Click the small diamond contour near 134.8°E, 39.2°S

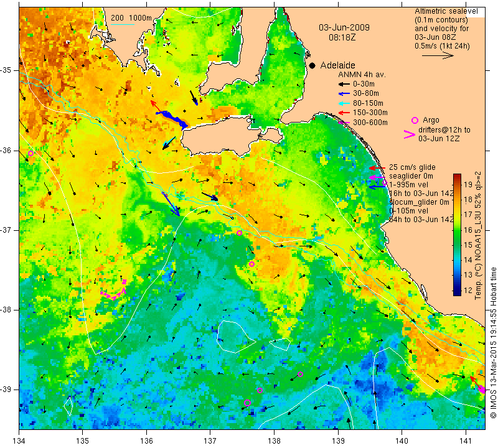click(x=68, y=406)
